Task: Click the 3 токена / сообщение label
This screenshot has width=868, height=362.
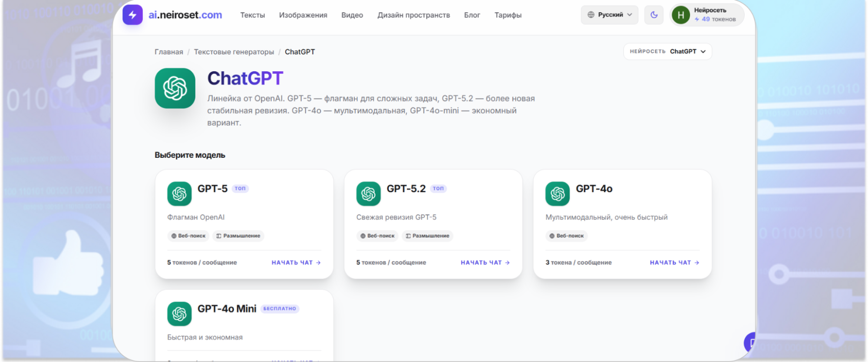Action: 578,262
